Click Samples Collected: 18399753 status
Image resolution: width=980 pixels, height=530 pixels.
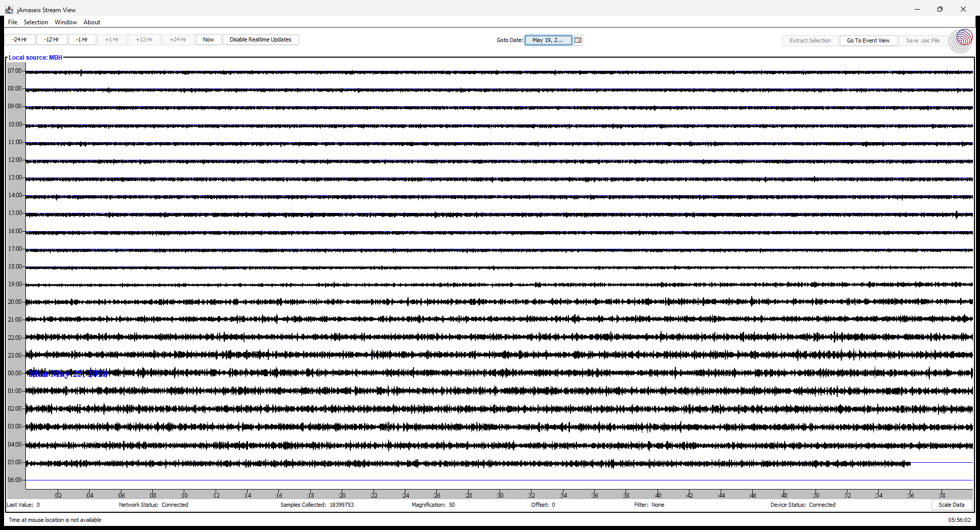point(317,505)
